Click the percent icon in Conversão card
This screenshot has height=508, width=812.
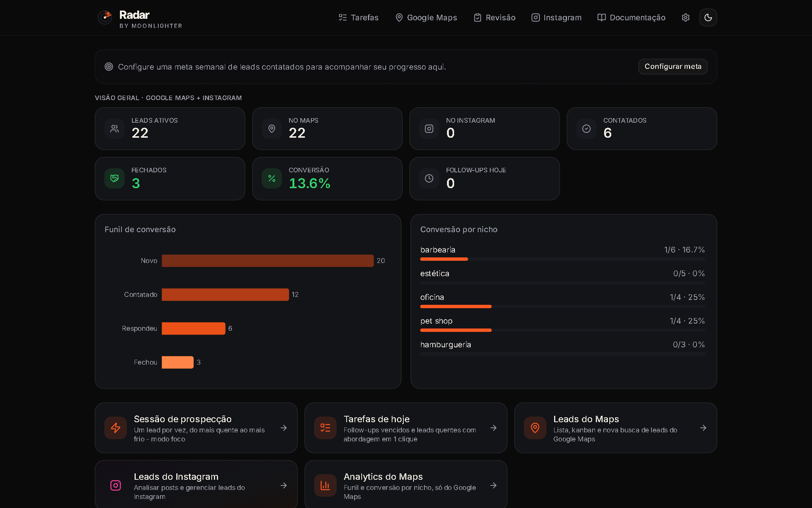pos(272,178)
